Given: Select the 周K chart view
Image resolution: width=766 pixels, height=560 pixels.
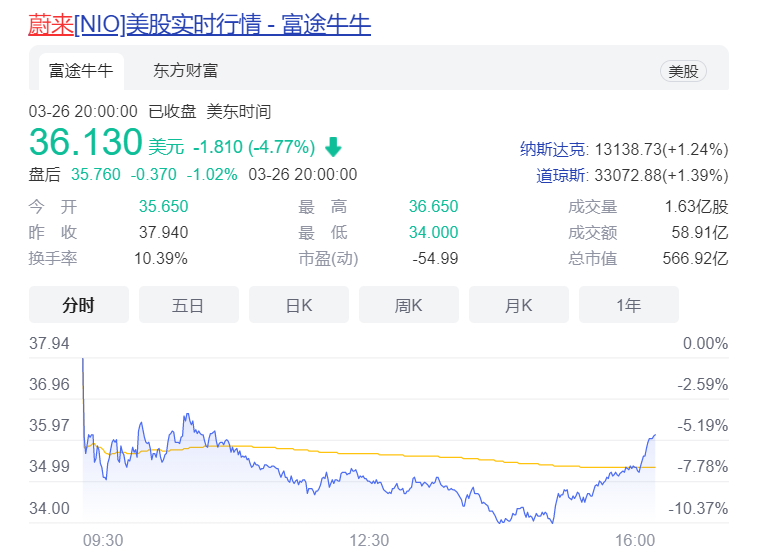Looking at the screenshot, I should 409,305.
